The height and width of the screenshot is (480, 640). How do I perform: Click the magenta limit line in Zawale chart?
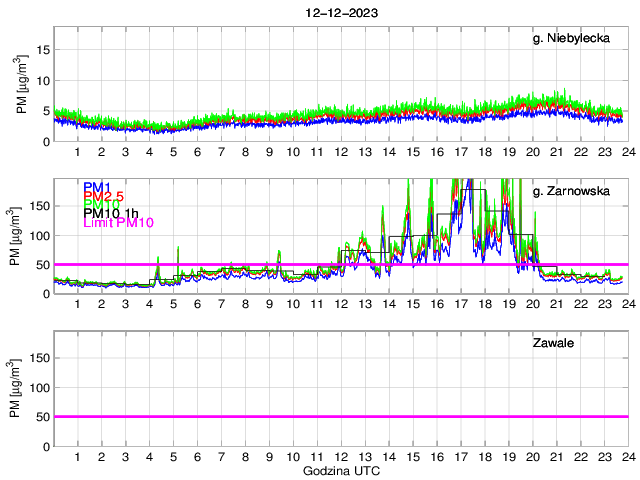[340, 416]
